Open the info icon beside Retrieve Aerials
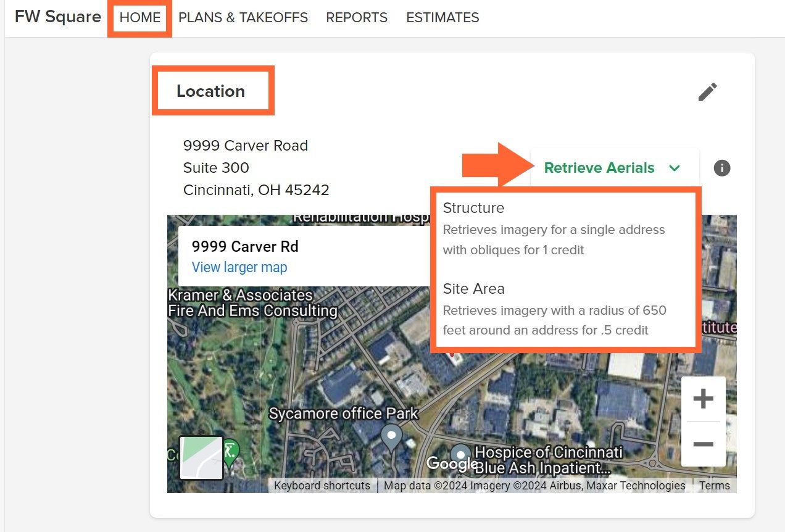The image size is (785, 532). click(722, 168)
